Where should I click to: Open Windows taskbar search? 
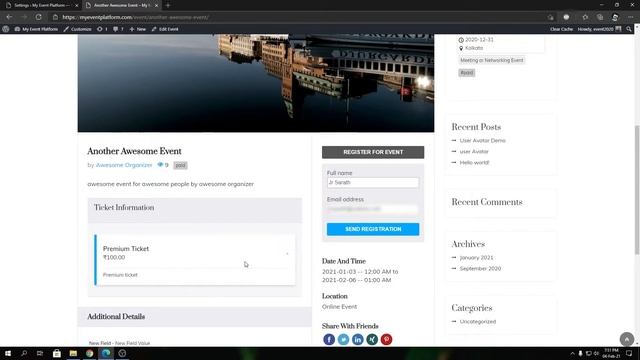[x=24, y=353]
